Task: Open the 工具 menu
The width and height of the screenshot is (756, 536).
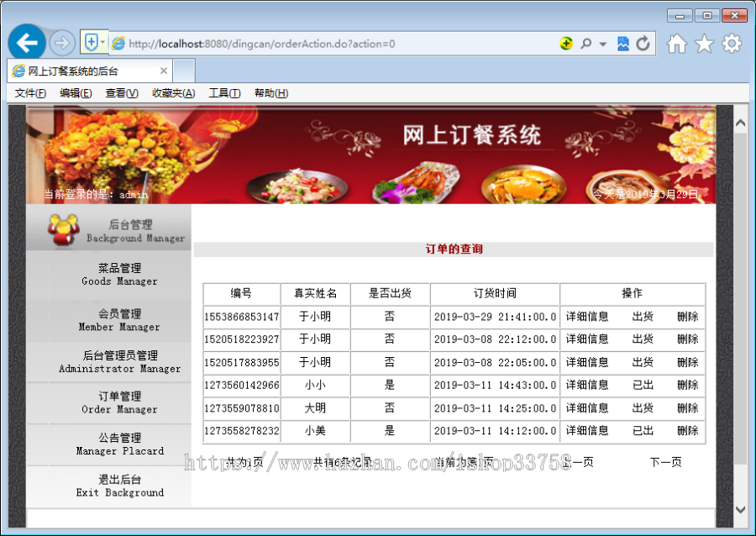Action: point(223,92)
